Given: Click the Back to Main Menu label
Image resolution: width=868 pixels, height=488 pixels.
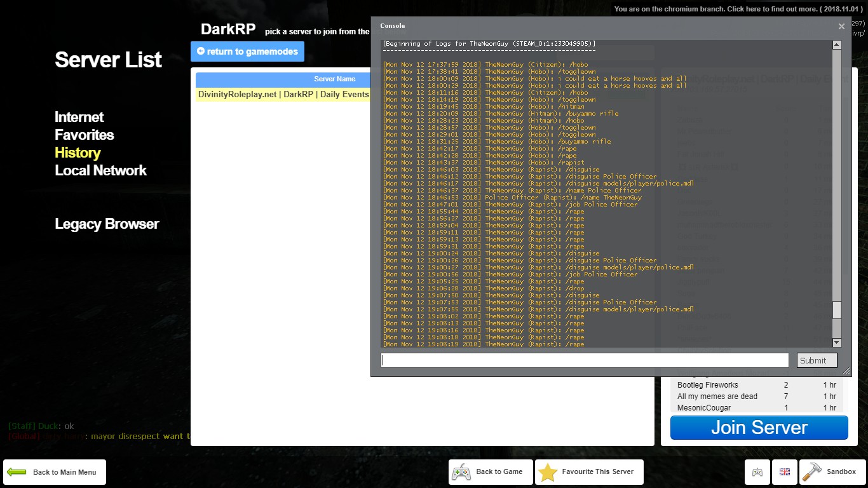Looking at the screenshot, I should [x=65, y=472].
